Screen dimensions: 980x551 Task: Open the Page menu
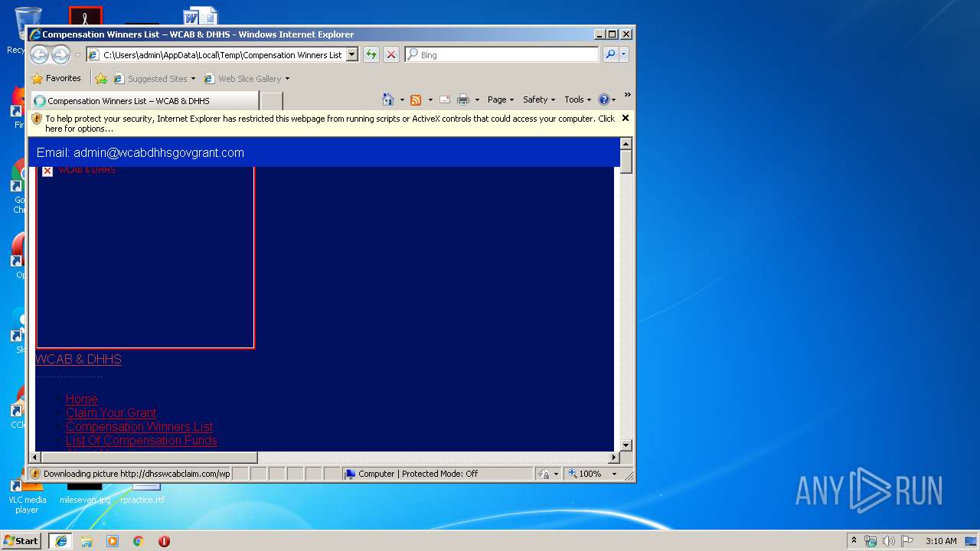tap(501, 99)
